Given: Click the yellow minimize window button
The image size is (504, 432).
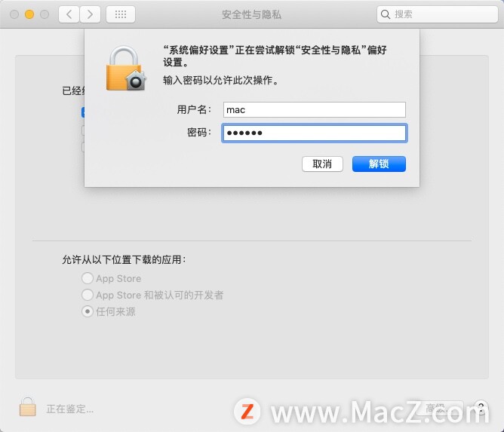Looking at the screenshot, I should pos(29,14).
